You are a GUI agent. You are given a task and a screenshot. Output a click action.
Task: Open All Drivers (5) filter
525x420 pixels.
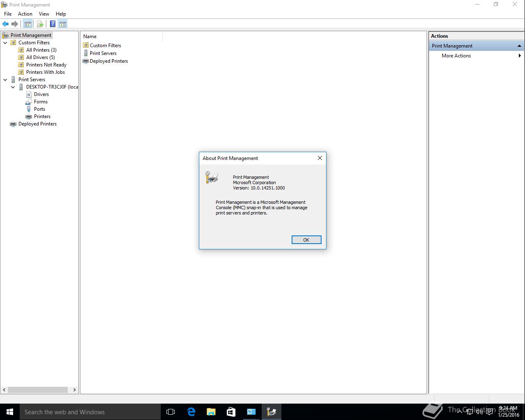[x=40, y=57]
